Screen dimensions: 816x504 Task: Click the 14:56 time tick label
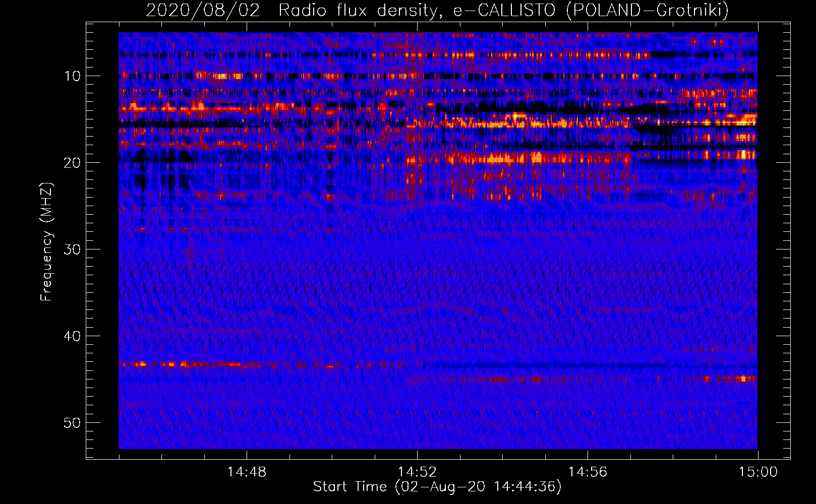tap(588, 472)
